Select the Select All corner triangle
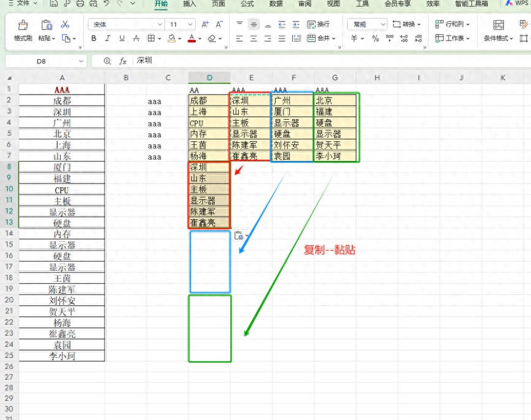 coord(9,78)
